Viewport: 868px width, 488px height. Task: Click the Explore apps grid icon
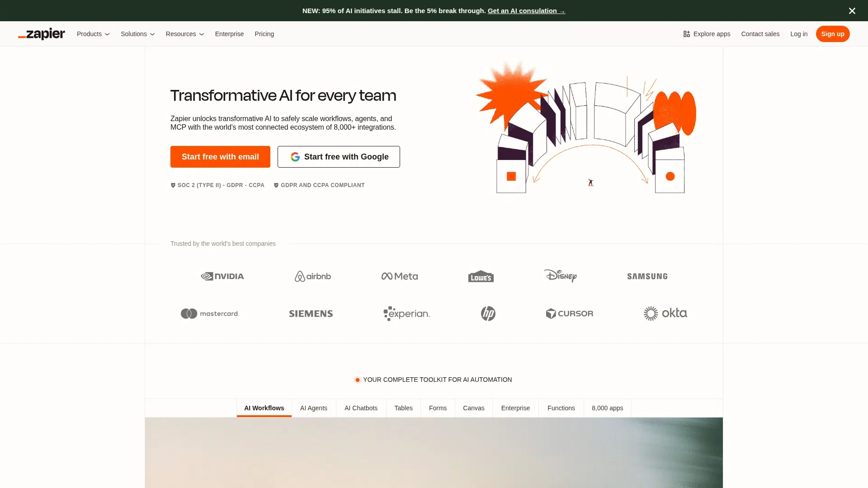click(686, 34)
